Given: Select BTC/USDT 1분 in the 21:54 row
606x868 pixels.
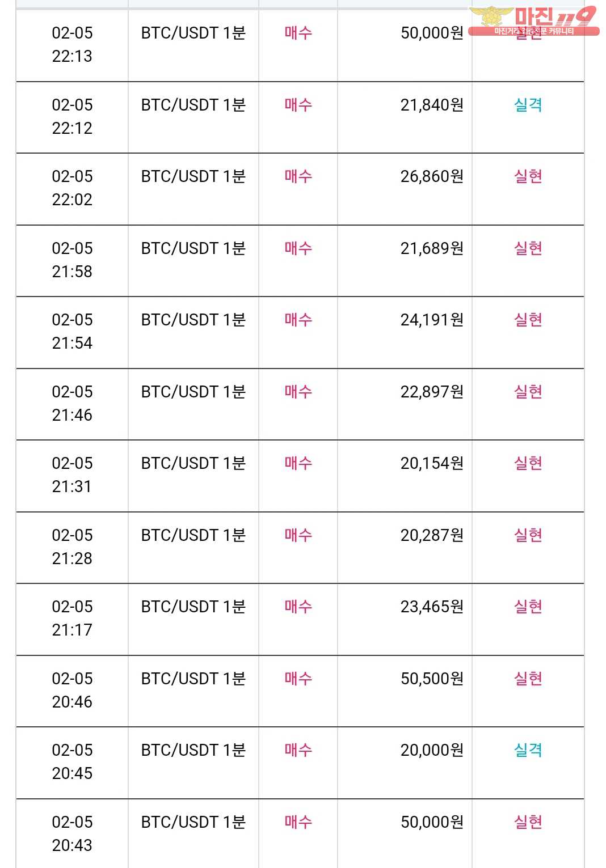Looking at the screenshot, I should point(193,320).
